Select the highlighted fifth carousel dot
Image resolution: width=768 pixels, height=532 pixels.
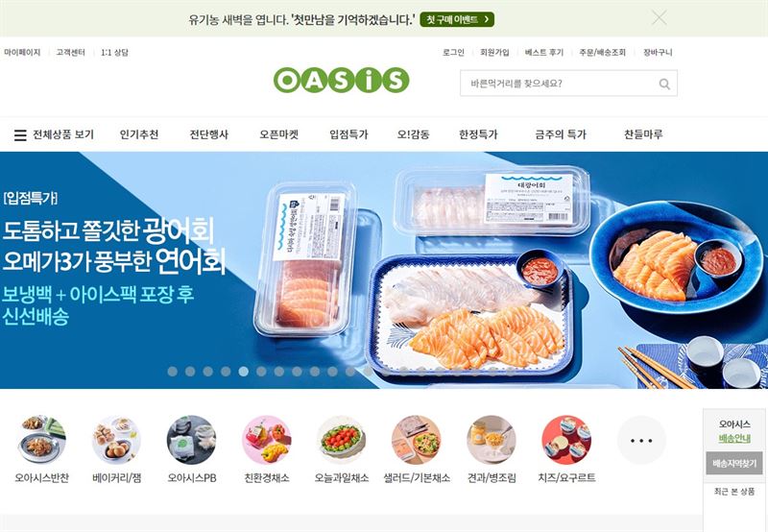click(244, 372)
